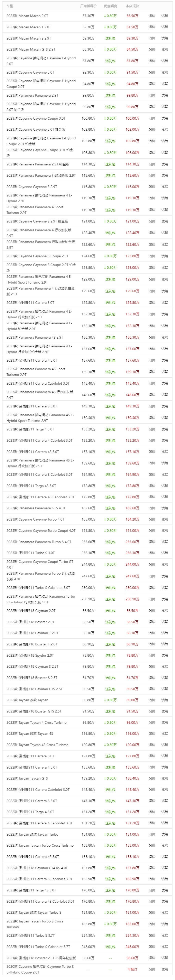Click 试驾 for 2023款 Cayenne S Coupé 2.9T

tap(164, 256)
